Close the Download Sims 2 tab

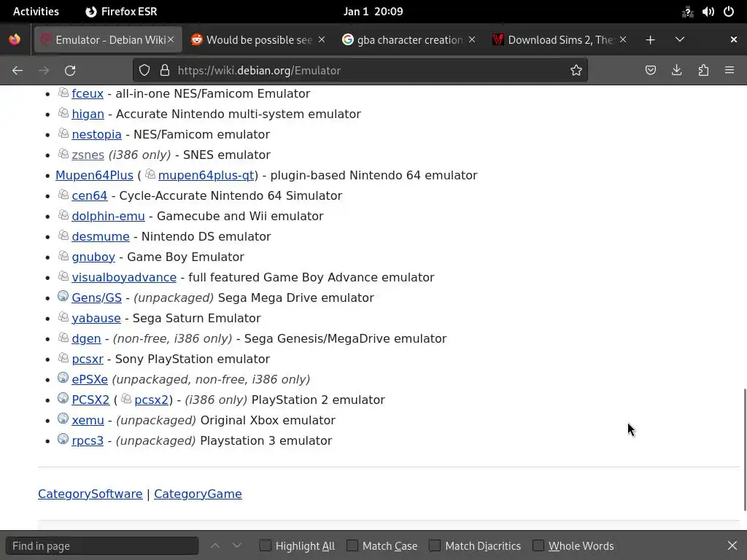tap(623, 40)
